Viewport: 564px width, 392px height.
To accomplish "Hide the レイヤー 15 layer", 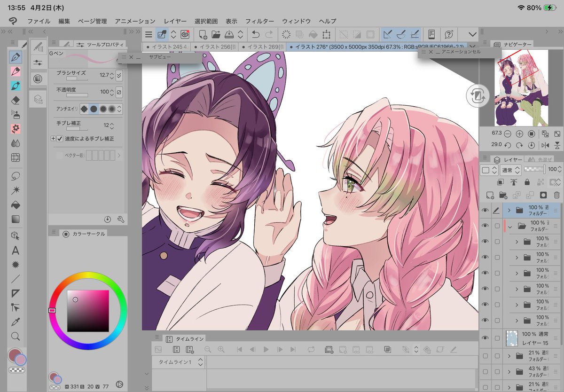I will tap(485, 337).
